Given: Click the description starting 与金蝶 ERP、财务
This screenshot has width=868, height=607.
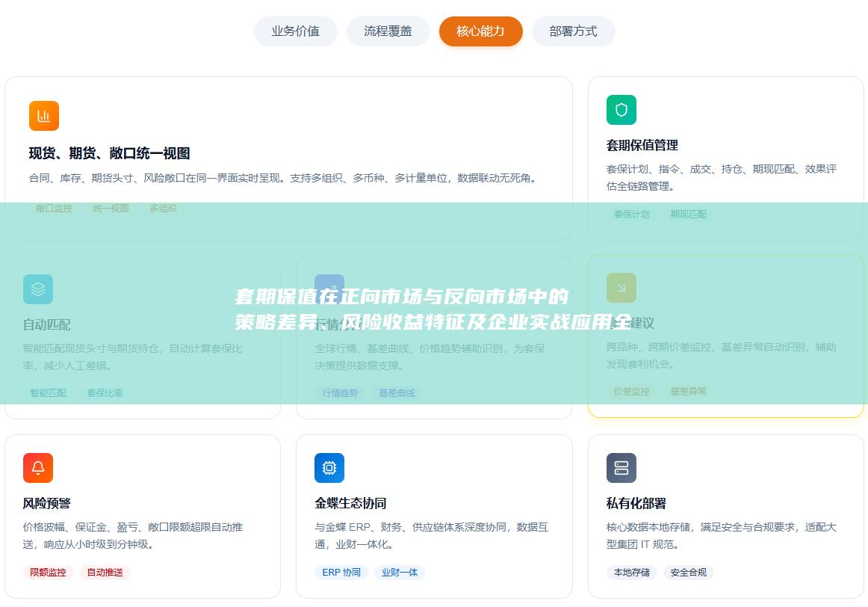Looking at the screenshot, I should pyautogui.click(x=431, y=535).
